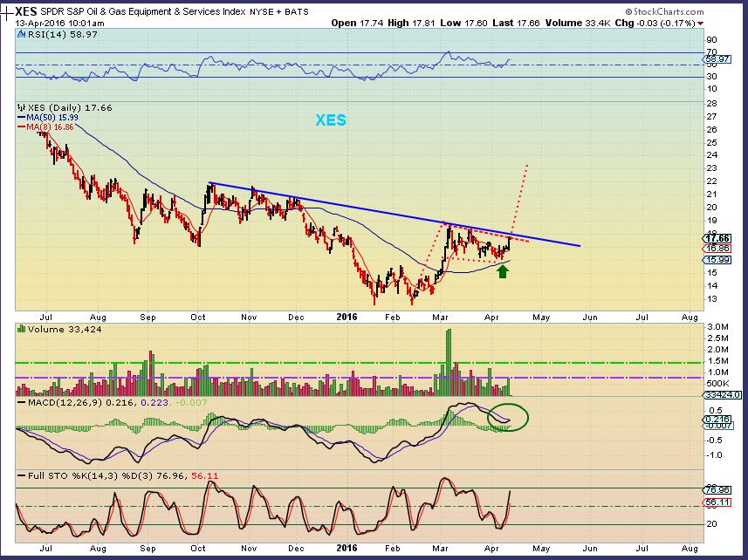Click the Nov label on bottom date axis

[x=249, y=549]
